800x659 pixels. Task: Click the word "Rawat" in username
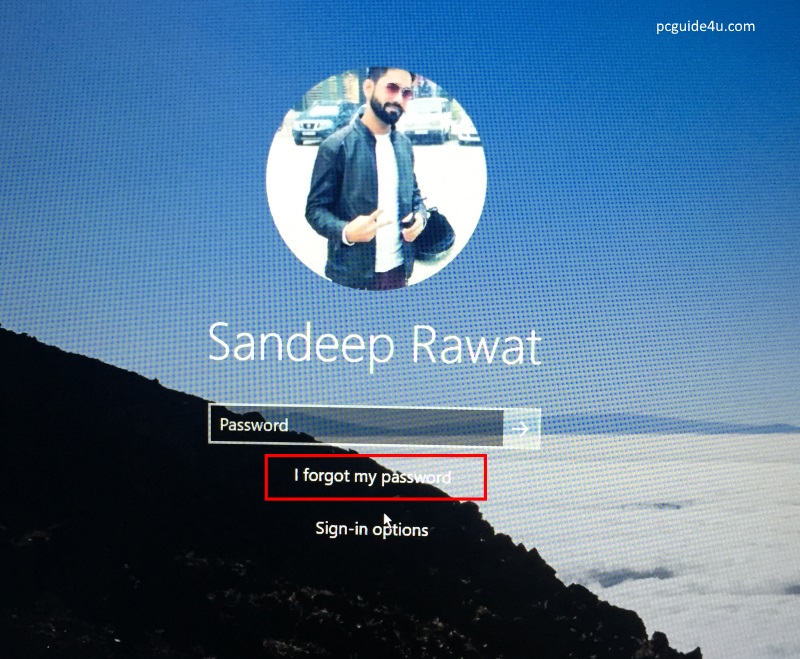pos(478,344)
